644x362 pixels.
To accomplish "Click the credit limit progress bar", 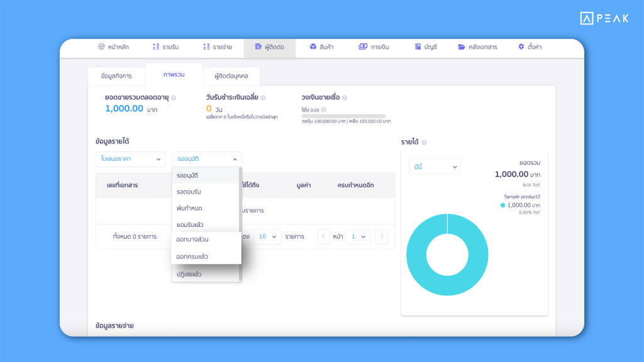I will [343, 116].
